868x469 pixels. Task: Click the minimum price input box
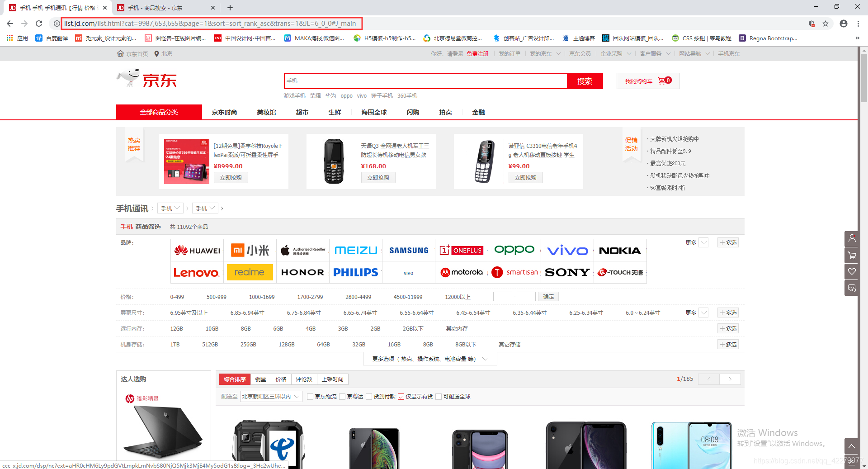click(x=502, y=297)
